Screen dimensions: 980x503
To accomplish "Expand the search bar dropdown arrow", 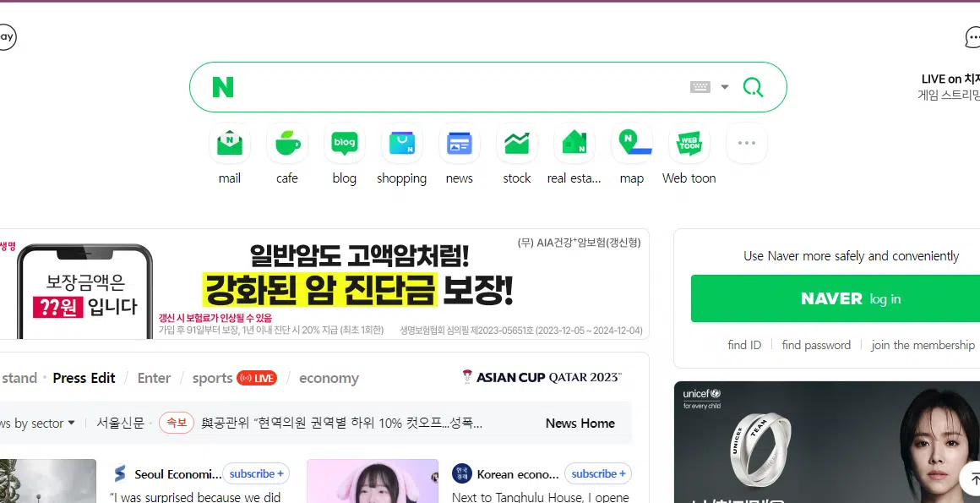I will (x=725, y=87).
